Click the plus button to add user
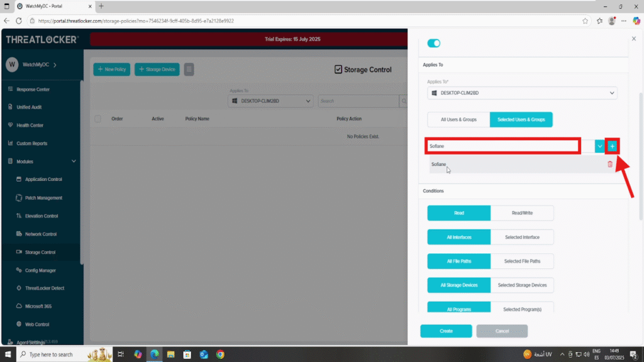This screenshot has height=362, width=644. pos(612,146)
